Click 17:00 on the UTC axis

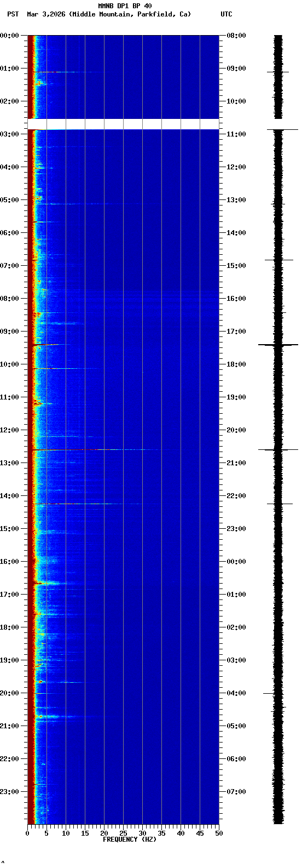point(236,332)
